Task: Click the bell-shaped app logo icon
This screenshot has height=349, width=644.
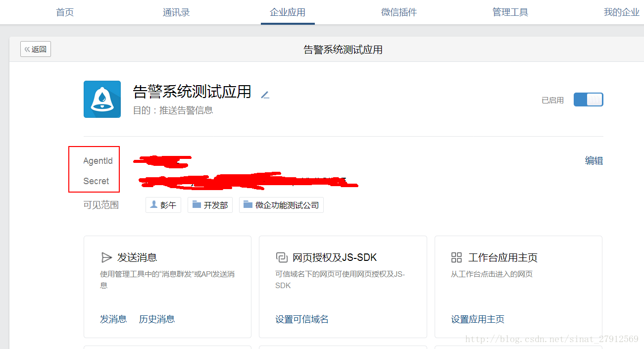Action: pos(102,99)
